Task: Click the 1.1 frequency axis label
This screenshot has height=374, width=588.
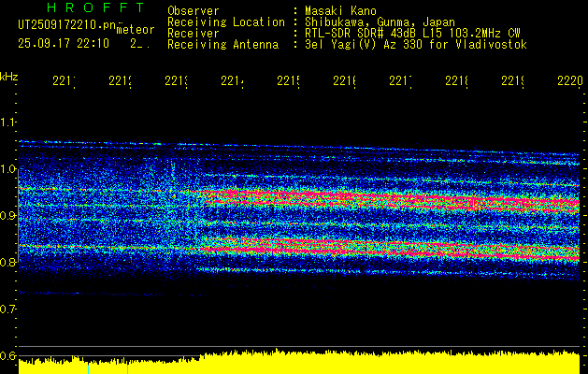Action: pos(7,122)
